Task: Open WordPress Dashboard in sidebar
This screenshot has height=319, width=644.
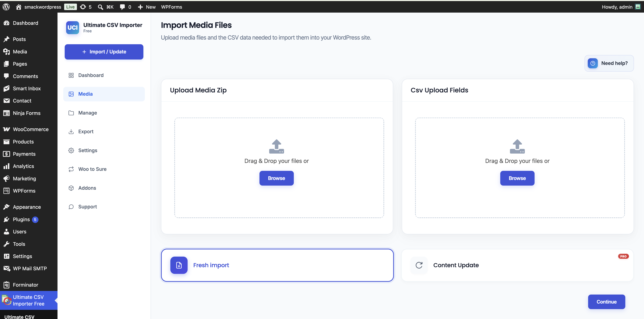Action: (29, 23)
